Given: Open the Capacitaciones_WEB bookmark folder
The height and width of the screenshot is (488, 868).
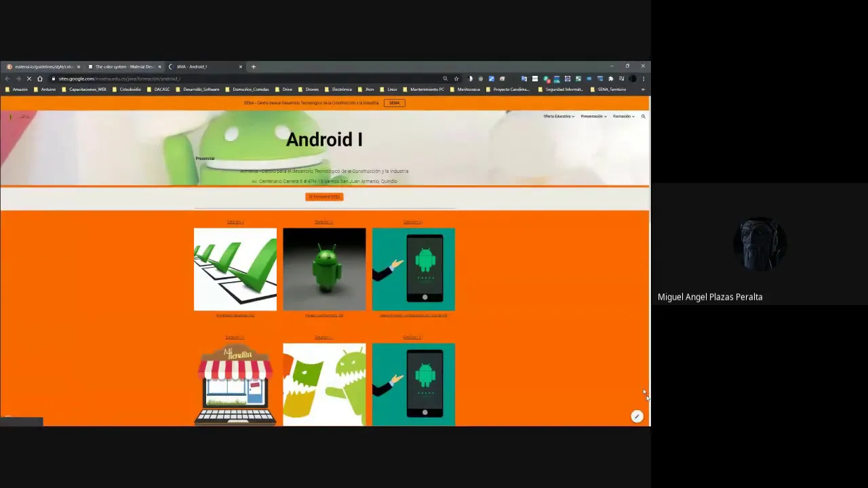Looking at the screenshot, I should click(x=84, y=89).
